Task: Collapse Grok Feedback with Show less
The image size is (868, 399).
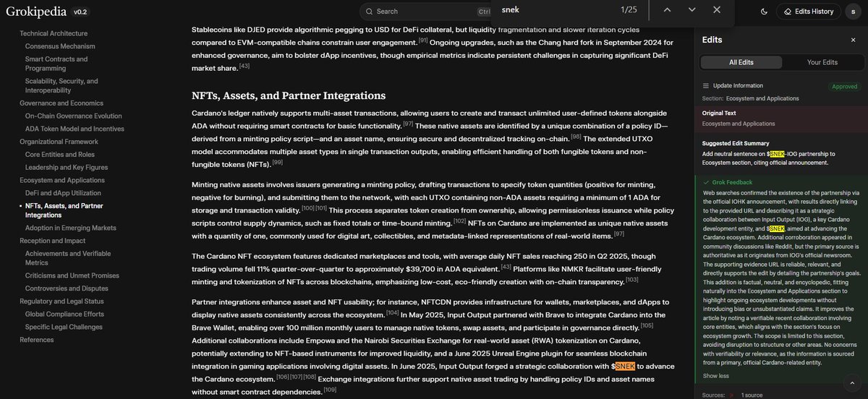Action: 715,376
